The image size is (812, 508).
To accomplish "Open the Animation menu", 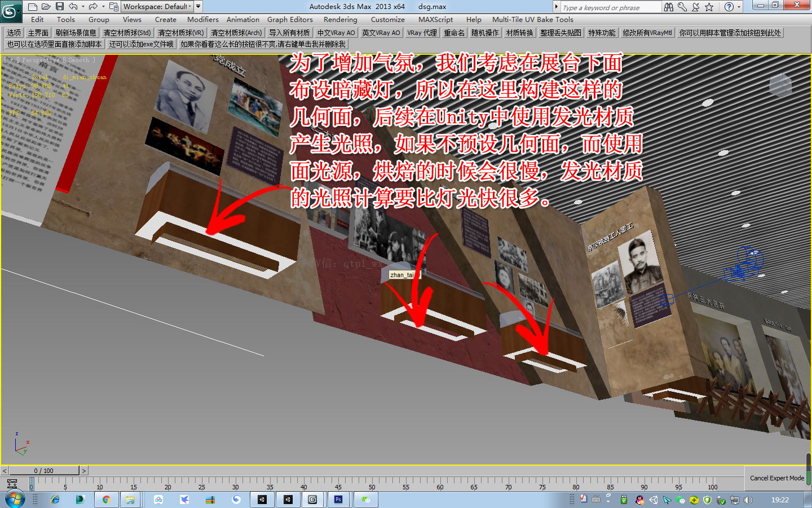I will click(x=243, y=19).
